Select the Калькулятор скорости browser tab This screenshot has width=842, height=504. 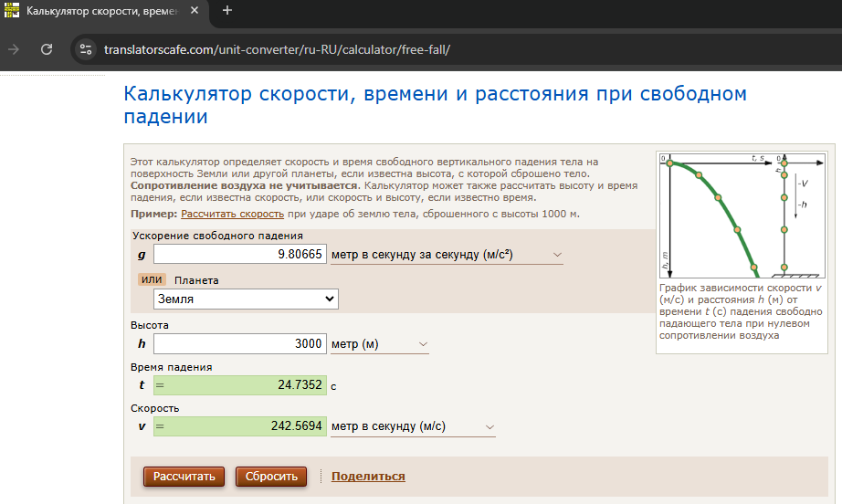click(x=102, y=11)
